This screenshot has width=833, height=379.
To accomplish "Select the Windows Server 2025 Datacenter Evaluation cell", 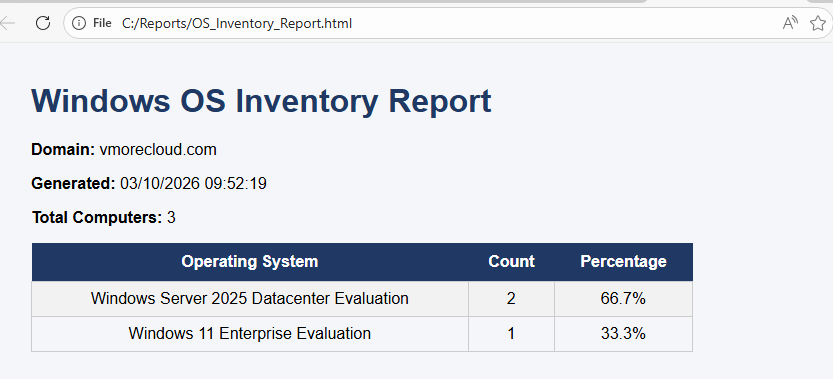I will pos(250,299).
